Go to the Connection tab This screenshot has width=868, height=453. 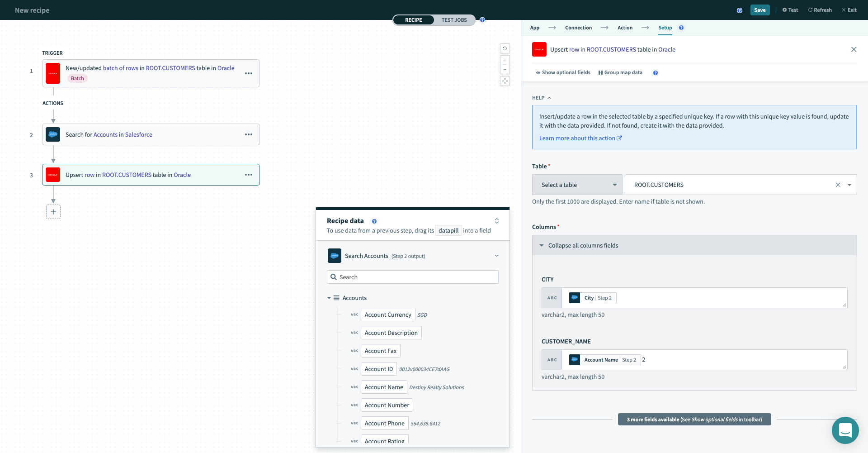pyautogui.click(x=578, y=28)
